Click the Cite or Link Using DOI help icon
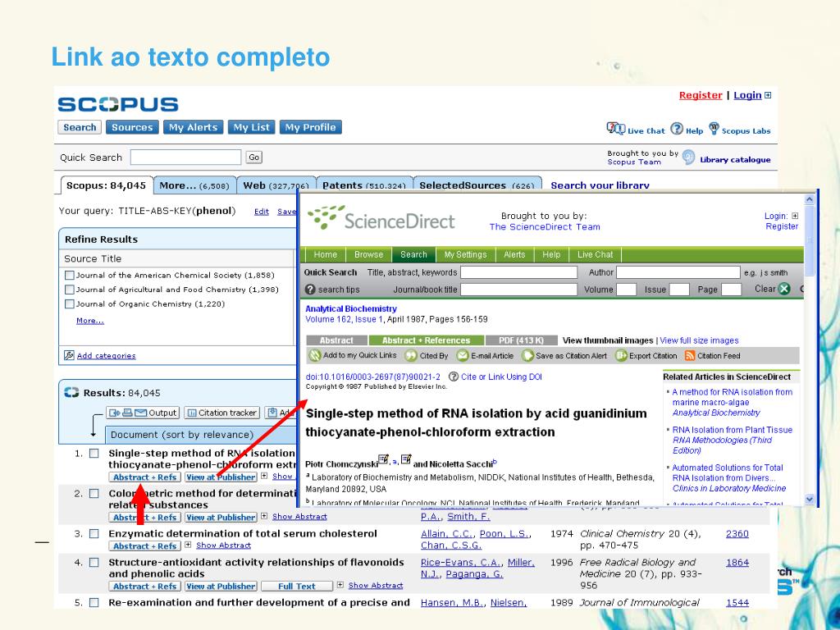Viewport: 840px width, 630px height. click(453, 377)
